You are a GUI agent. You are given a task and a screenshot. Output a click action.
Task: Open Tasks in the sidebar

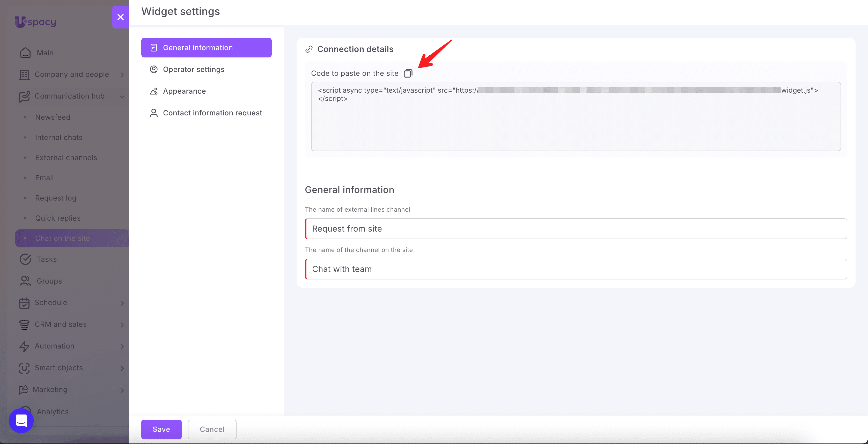(47, 260)
